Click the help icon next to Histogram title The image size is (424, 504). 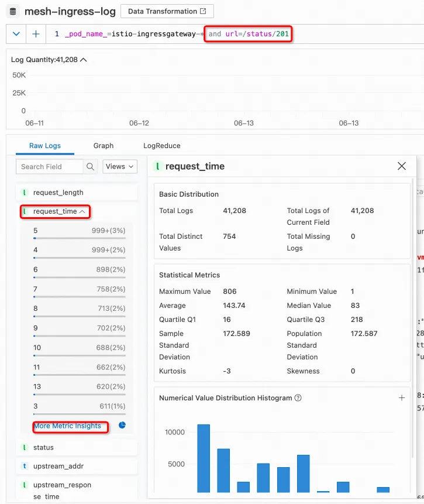point(298,398)
